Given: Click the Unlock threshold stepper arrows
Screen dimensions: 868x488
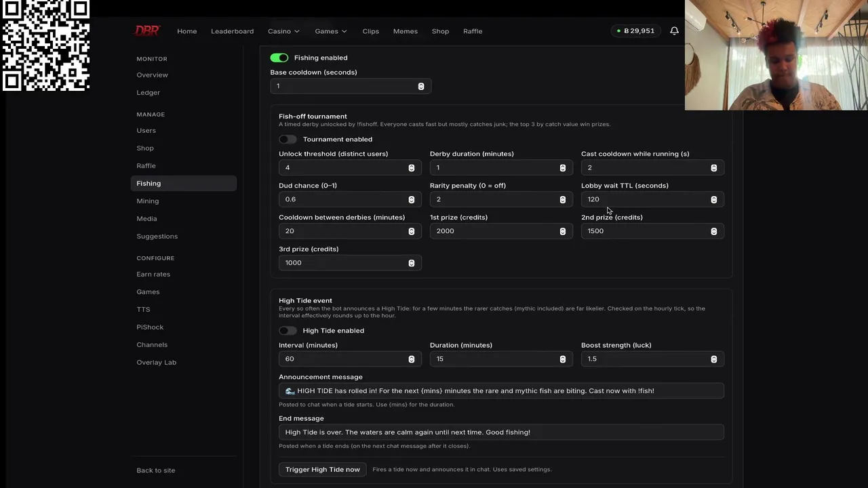Looking at the screenshot, I should coord(412,167).
